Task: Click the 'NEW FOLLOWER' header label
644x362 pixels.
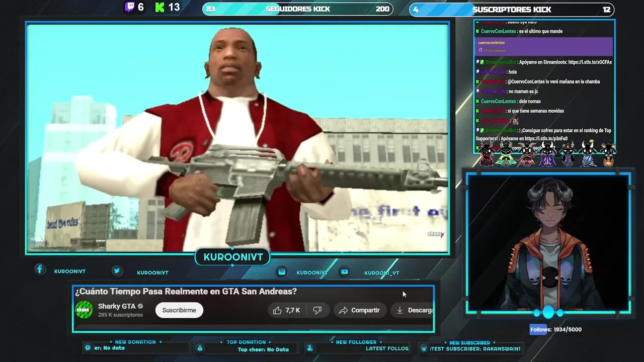Action: (x=356, y=342)
